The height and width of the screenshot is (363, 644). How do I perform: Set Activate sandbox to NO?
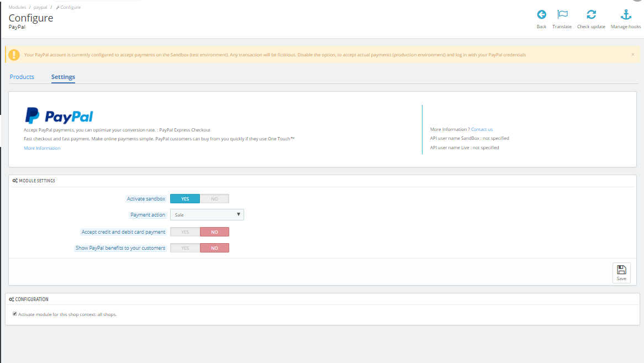click(214, 199)
